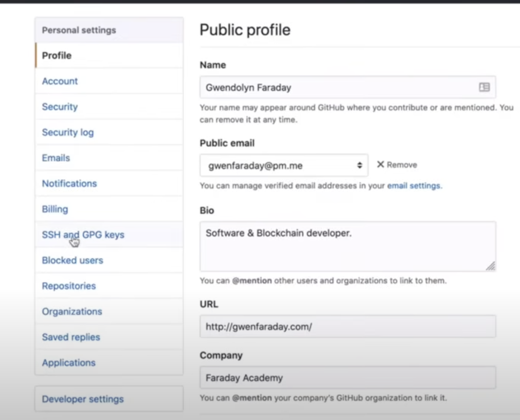Viewport: 520px width, 420px height.
Task: Click the X Remove icon beside public email
Action: [x=381, y=164]
